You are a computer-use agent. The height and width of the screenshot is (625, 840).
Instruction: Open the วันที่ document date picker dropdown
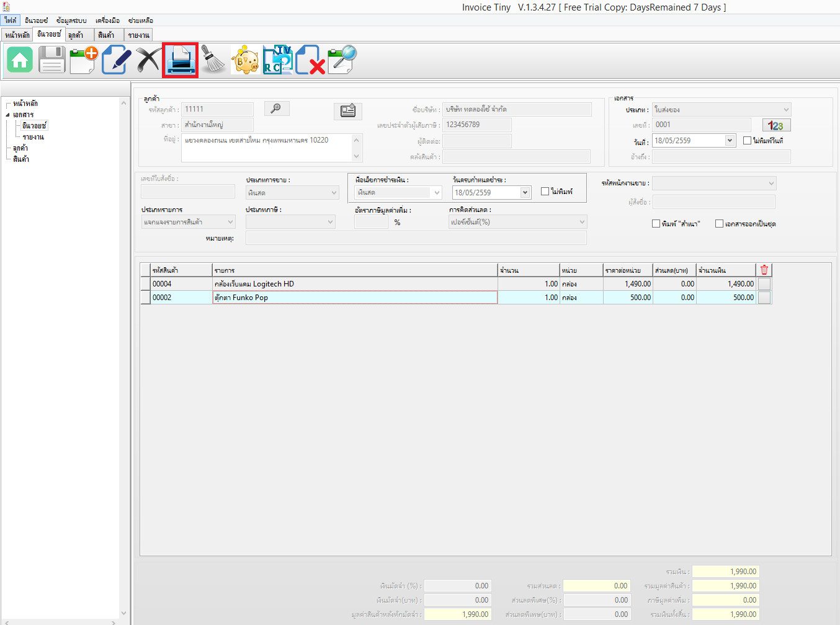[x=730, y=141]
